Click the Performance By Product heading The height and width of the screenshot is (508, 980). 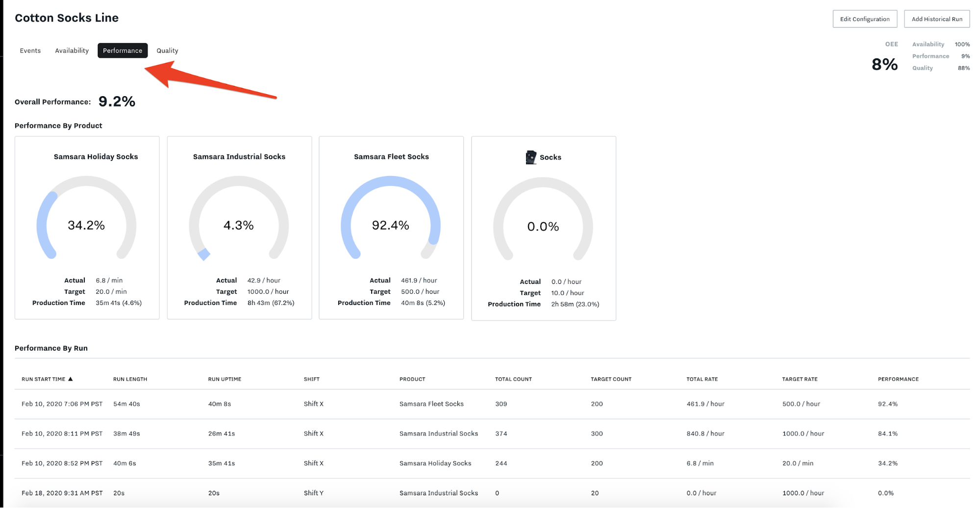point(58,126)
